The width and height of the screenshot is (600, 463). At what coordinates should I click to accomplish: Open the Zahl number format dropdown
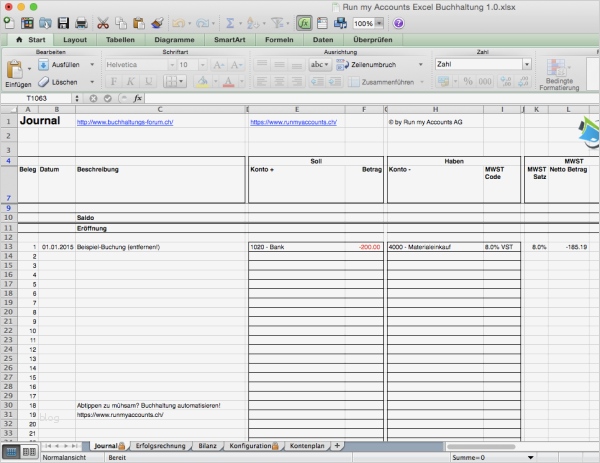pos(527,64)
